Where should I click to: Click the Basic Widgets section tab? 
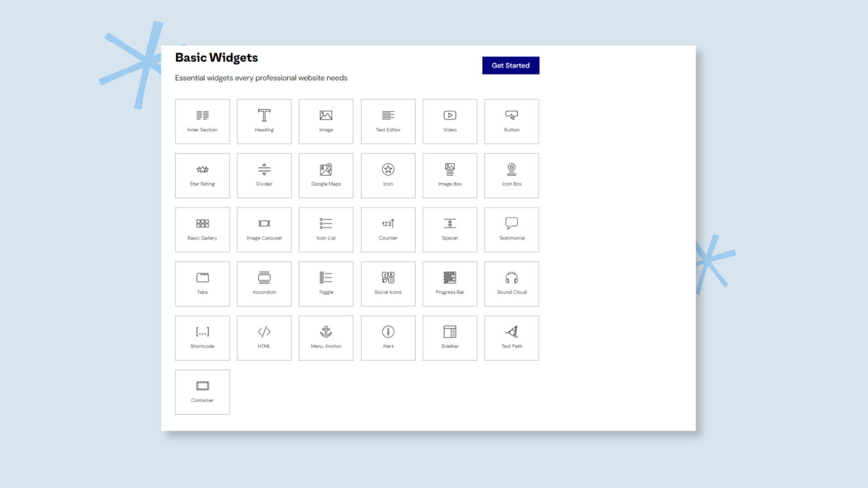217,58
